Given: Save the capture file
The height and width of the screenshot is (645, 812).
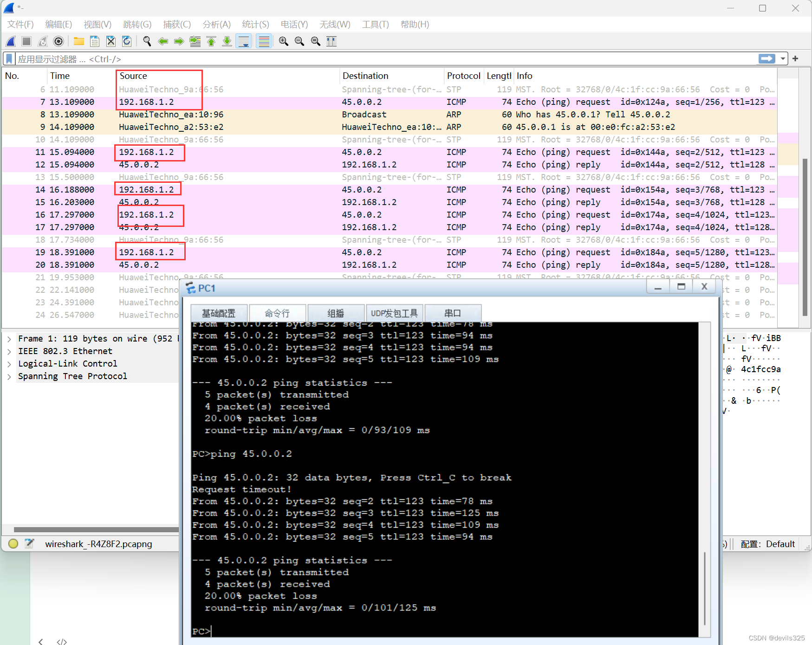Looking at the screenshot, I should point(95,41).
